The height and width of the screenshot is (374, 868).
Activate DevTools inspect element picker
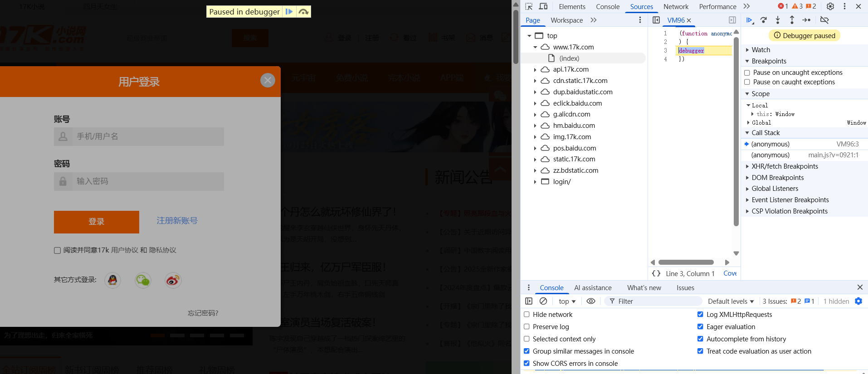click(529, 6)
